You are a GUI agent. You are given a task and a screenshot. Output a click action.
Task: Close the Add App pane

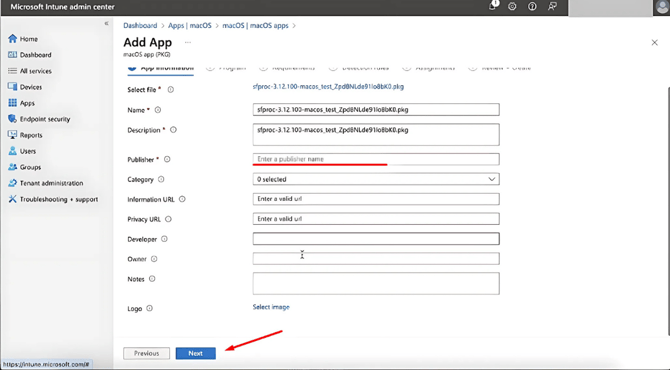pos(655,42)
